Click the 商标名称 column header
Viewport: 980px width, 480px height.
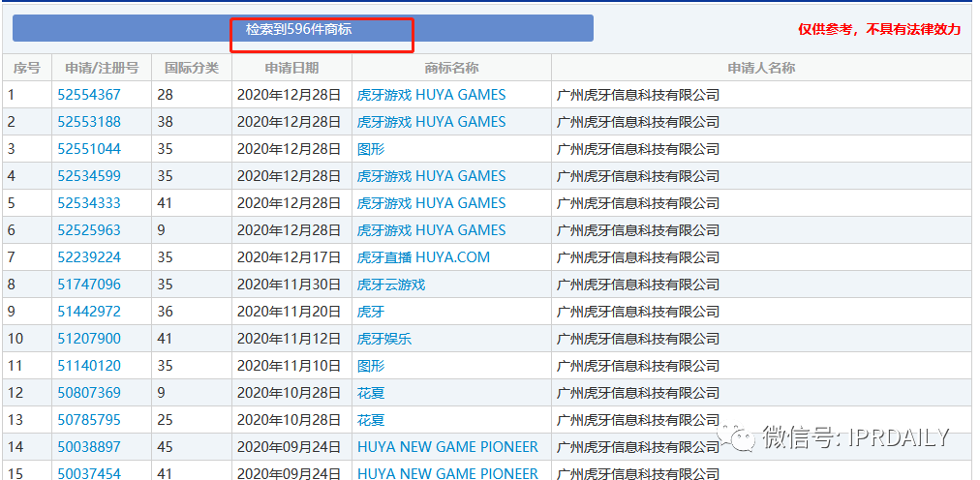[452, 68]
